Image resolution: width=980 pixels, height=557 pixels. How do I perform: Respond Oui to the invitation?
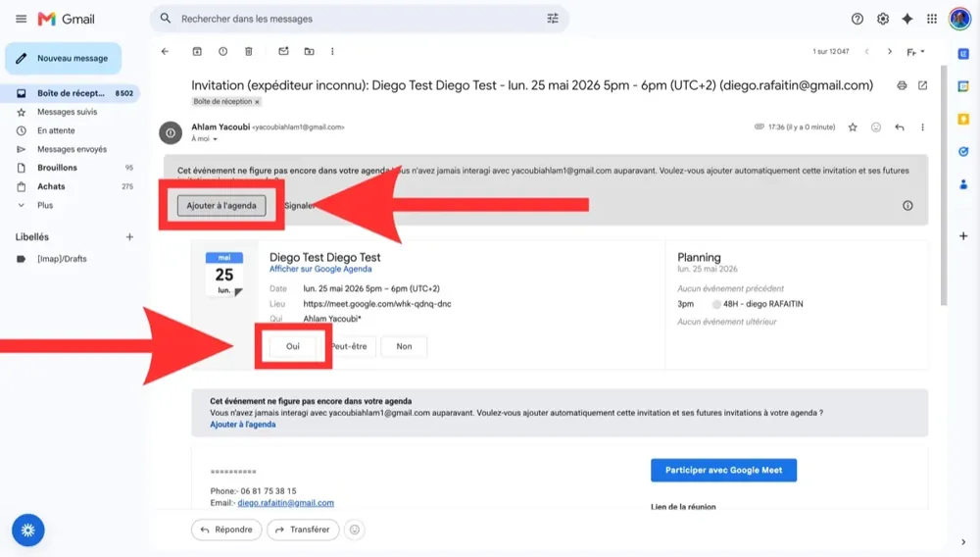(x=292, y=346)
